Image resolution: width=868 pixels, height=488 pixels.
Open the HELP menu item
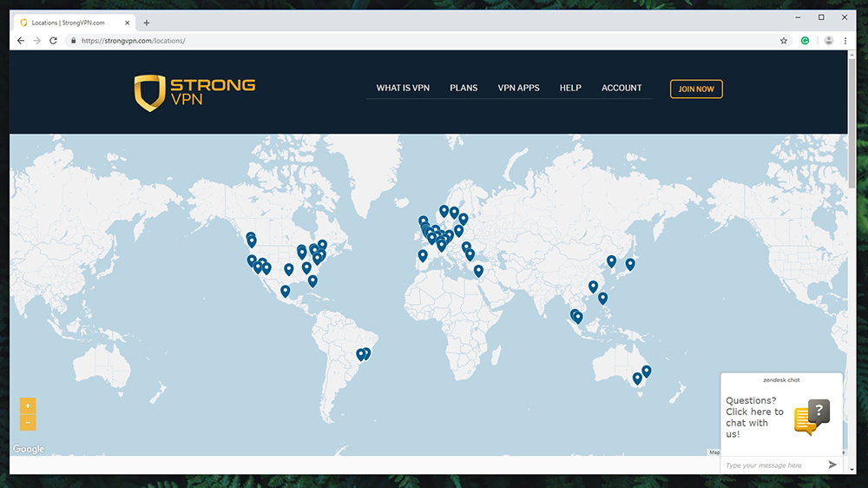click(x=570, y=88)
